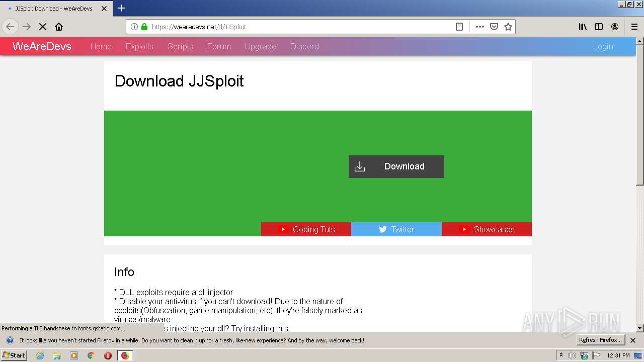The height and width of the screenshot is (362, 644).
Task: Click the dark Download button
Action: (x=396, y=166)
